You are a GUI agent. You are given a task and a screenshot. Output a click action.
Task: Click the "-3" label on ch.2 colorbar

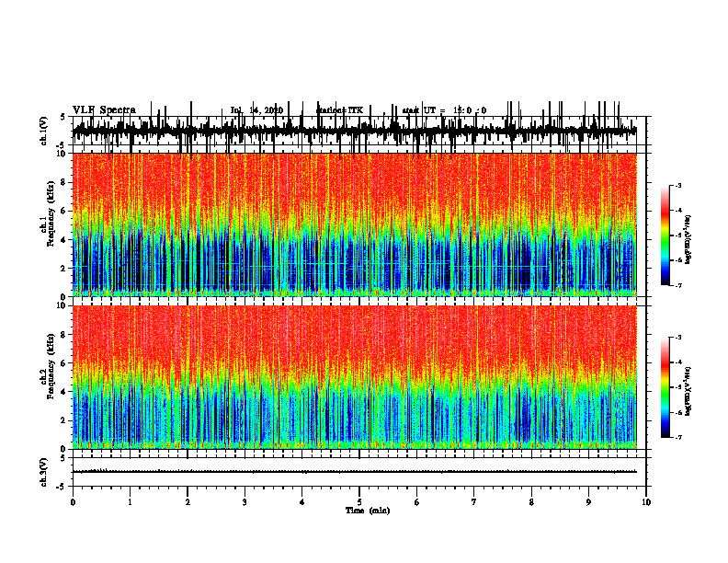pyautogui.click(x=677, y=338)
